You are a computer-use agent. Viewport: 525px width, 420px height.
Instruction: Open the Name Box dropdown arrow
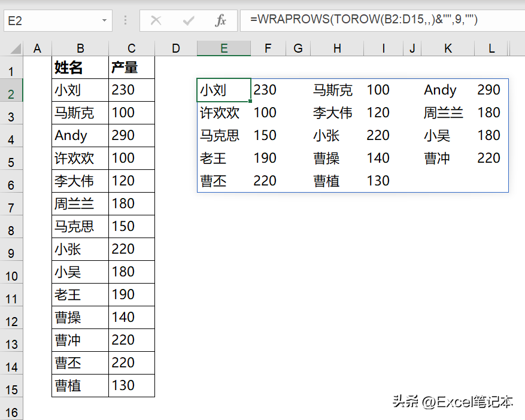[x=105, y=21]
